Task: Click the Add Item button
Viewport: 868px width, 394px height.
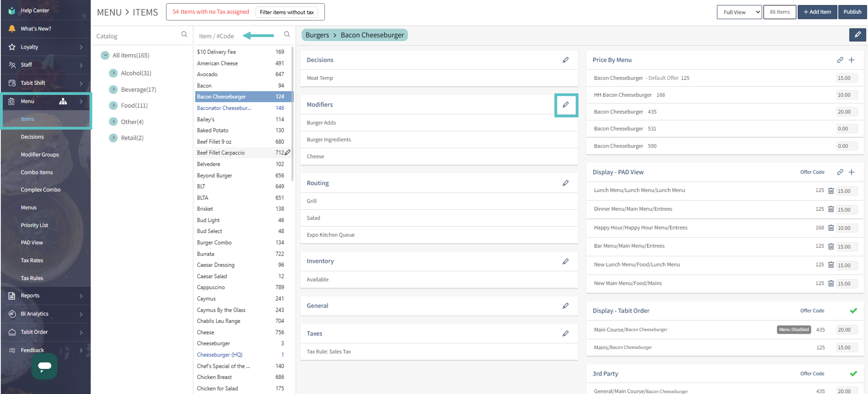Action: click(817, 12)
